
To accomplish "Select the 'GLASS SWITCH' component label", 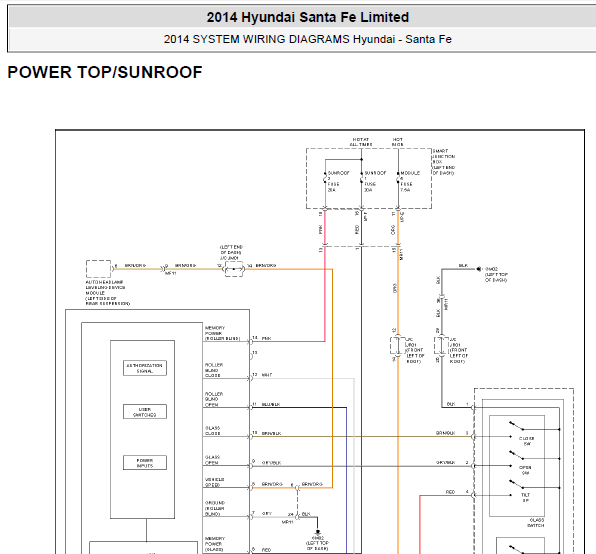I will pos(536,523).
